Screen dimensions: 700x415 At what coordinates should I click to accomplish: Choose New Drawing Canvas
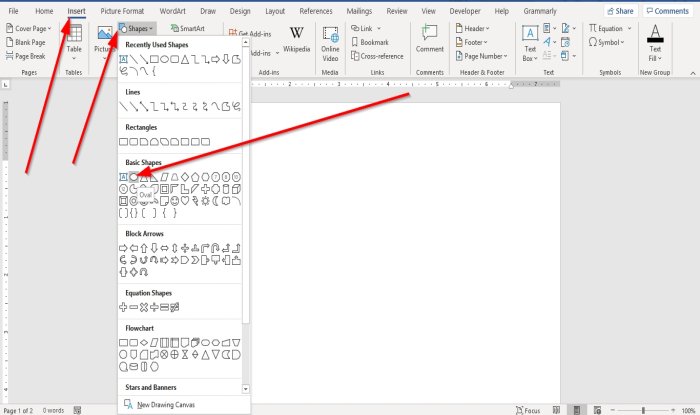tap(160, 405)
